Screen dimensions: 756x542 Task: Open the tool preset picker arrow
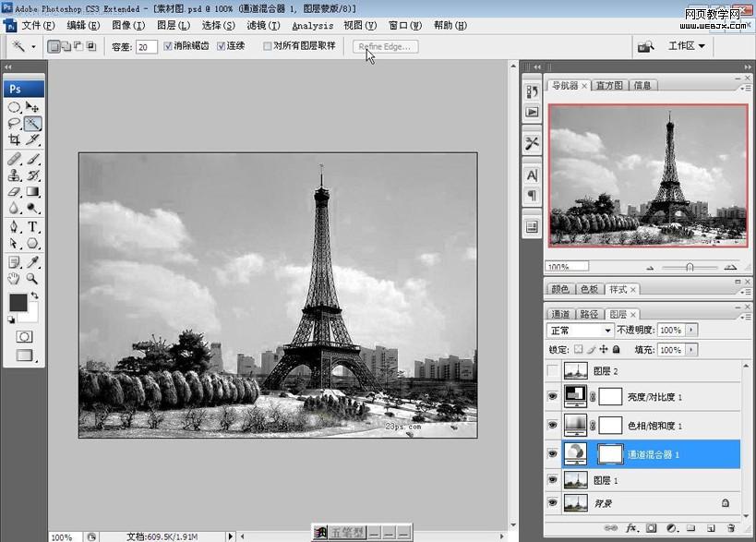tap(33, 47)
